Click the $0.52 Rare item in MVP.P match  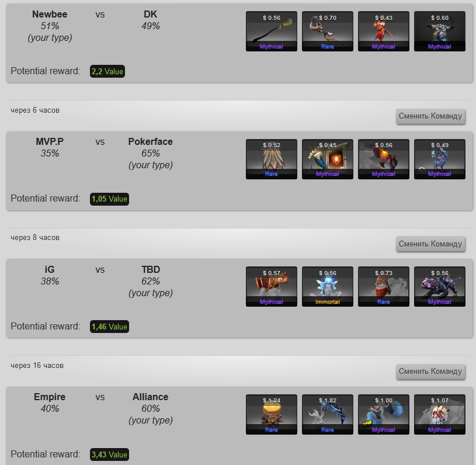(x=272, y=159)
